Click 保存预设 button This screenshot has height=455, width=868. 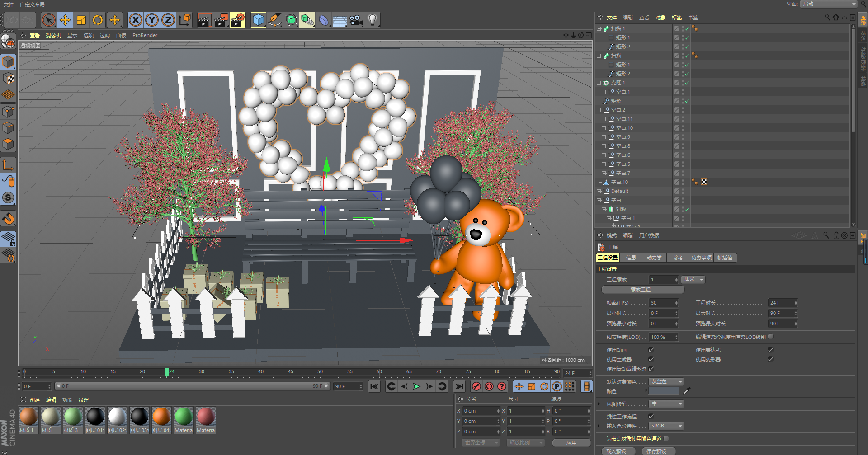tap(658, 451)
